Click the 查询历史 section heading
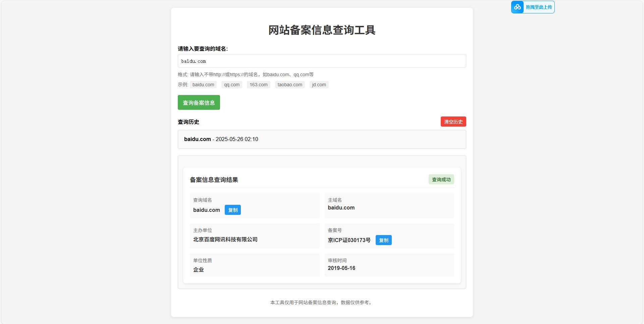 (x=189, y=122)
